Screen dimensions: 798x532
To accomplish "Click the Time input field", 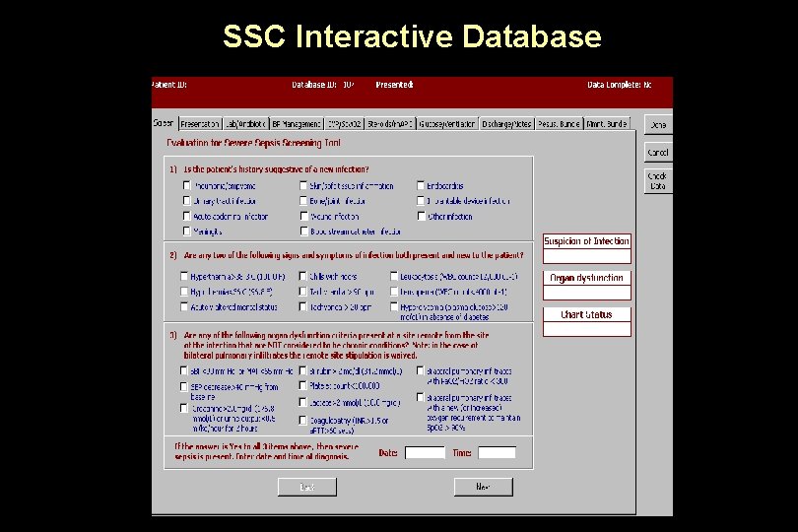I will [x=497, y=452].
